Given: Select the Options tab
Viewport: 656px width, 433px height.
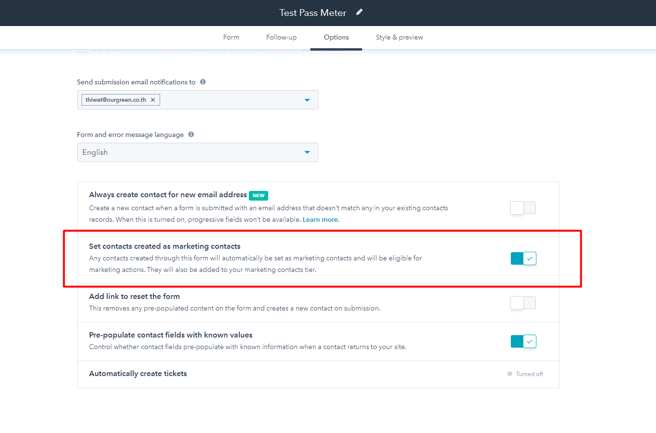Looking at the screenshot, I should click(x=336, y=37).
